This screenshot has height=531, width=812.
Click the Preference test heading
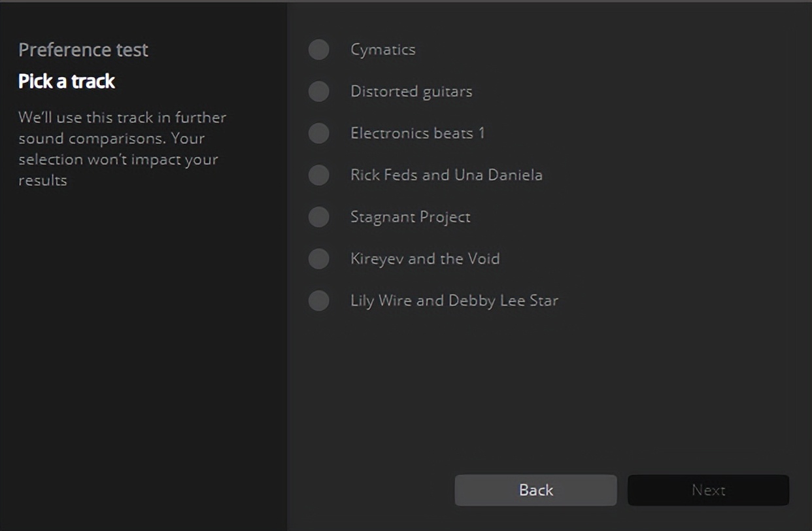tap(83, 50)
